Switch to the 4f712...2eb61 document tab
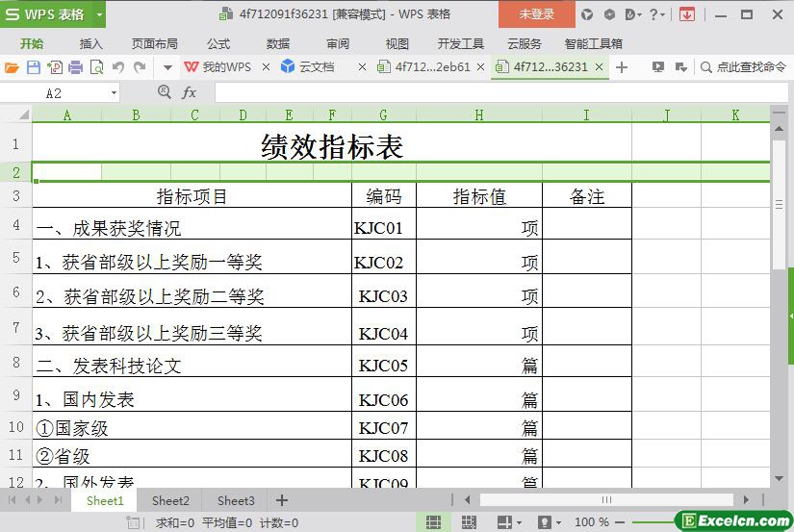The image size is (794, 532). (x=424, y=66)
